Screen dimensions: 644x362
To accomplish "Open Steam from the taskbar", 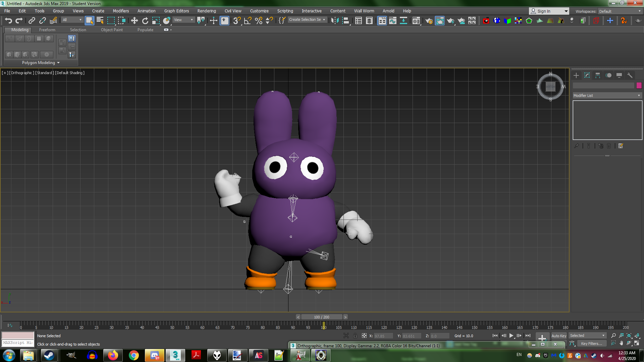I will click(49, 355).
